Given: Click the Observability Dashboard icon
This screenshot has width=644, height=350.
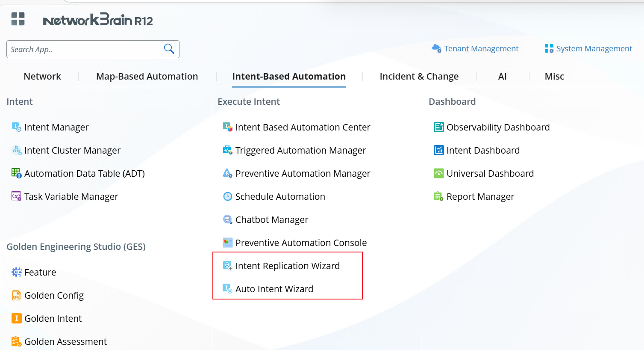Looking at the screenshot, I should 438,127.
